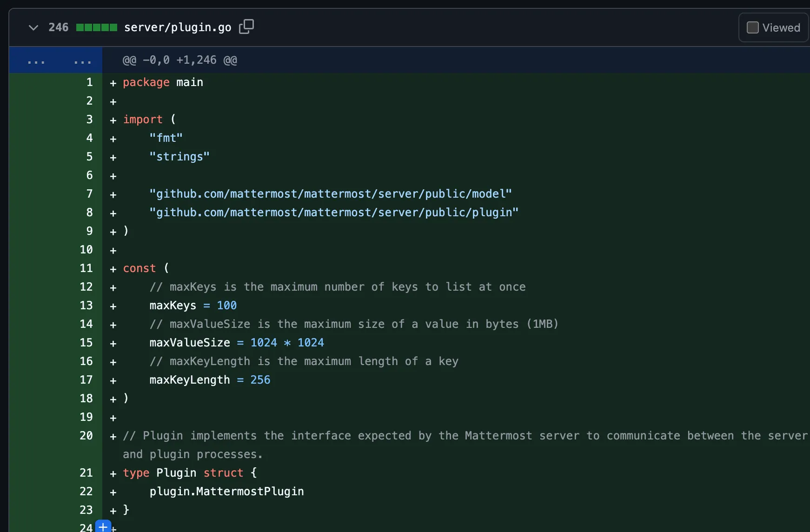The image size is (810, 532).
Task: Copy the server/plugin.go file path
Action: tap(246, 27)
